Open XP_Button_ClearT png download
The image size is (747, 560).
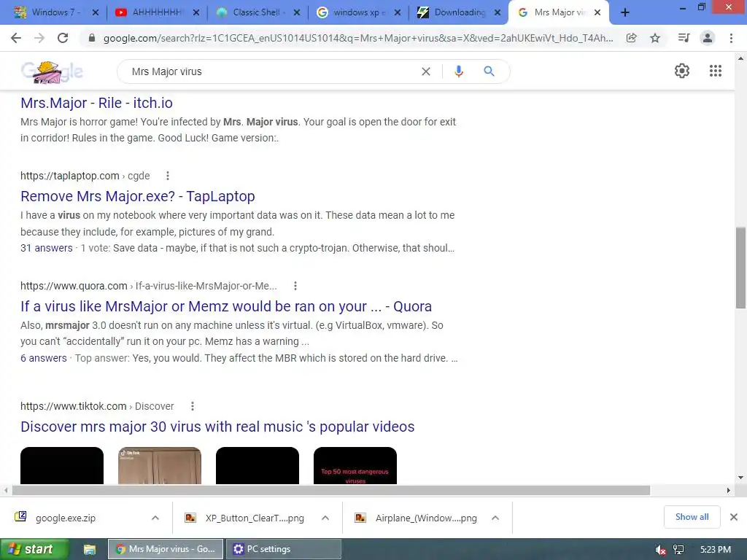[255, 518]
